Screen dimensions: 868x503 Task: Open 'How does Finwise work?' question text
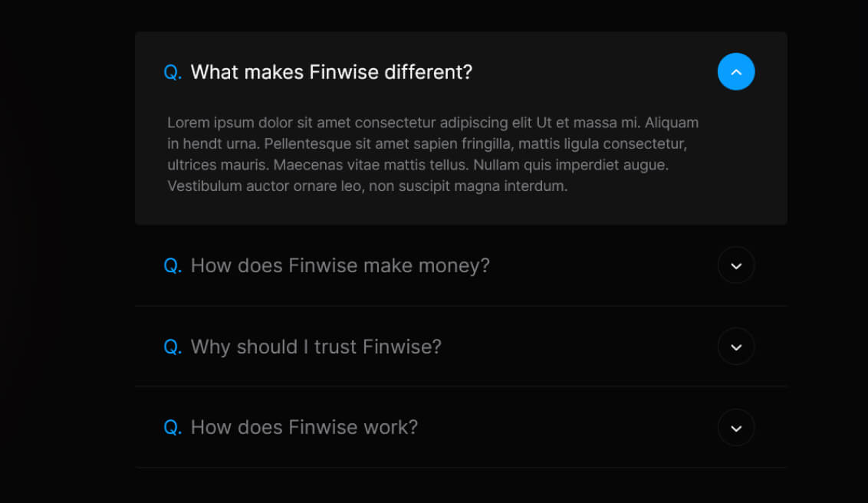coord(304,427)
